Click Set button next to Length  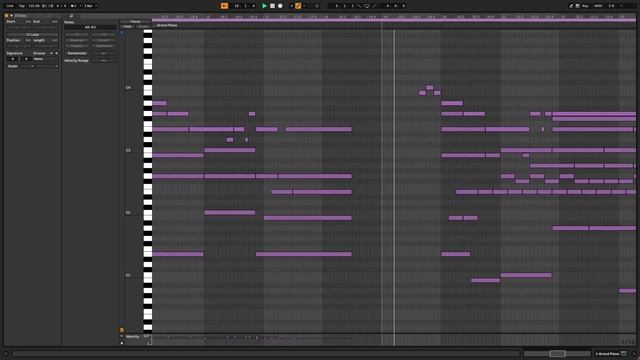[x=54, y=40]
